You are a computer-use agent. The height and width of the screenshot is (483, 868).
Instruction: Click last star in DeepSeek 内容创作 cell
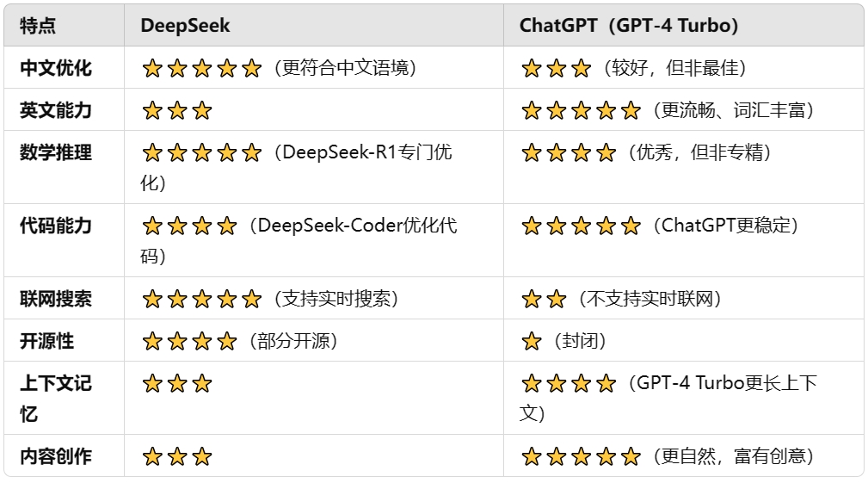point(202,457)
